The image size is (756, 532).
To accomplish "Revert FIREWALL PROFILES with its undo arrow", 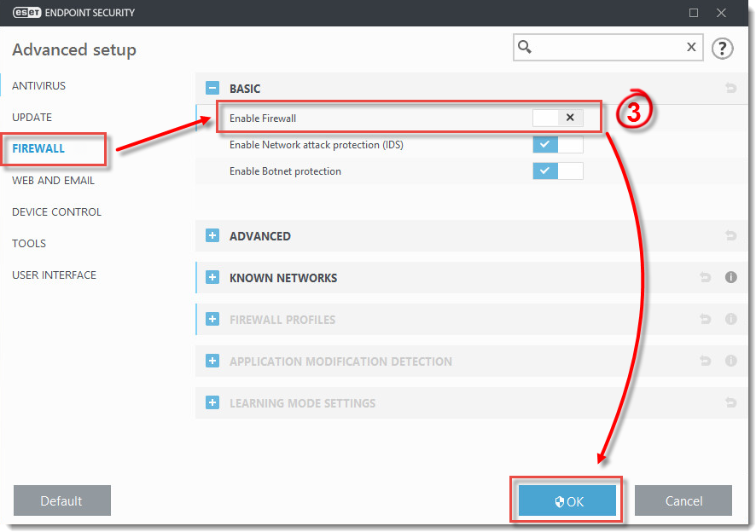I will tap(705, 319).
